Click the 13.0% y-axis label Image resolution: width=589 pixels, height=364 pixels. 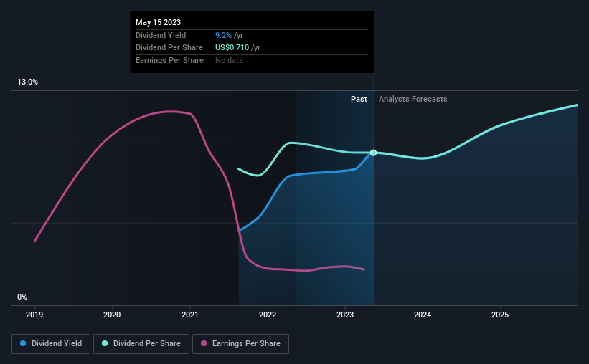pos(27,82)
